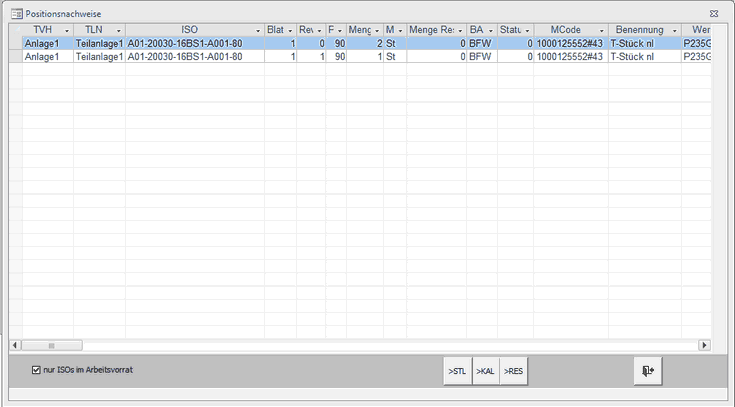
Task: Open the Benennung column dropdown arrow
Action: tap(675, 31)
